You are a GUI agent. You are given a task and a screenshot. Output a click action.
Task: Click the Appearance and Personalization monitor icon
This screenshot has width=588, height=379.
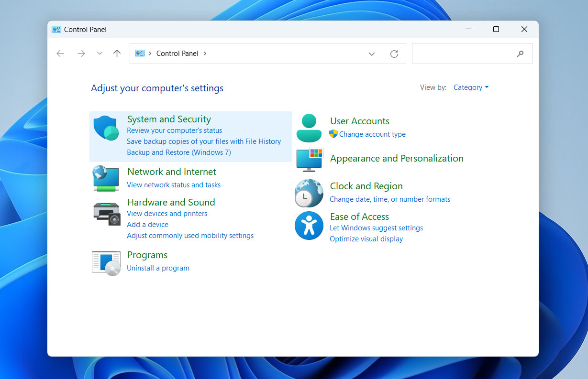coord(310,160)
